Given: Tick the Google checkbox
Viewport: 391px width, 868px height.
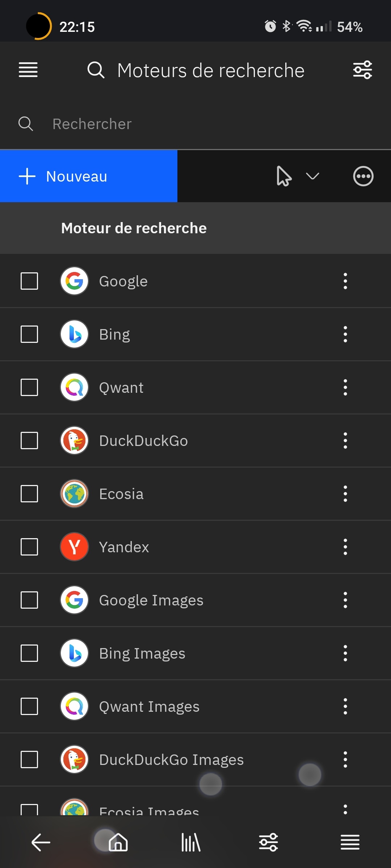Looking at the screenshot, I should [29, 281].
